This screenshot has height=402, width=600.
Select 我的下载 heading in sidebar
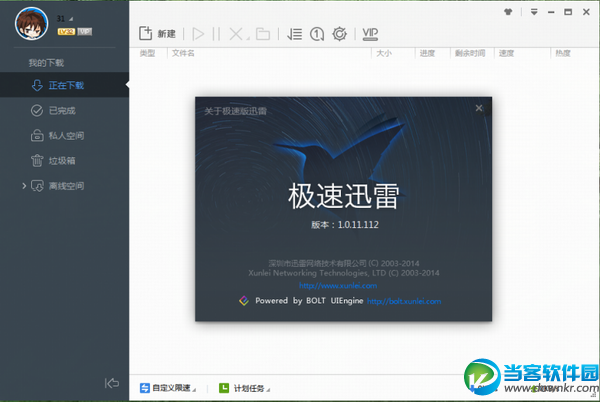tap(46, 63)
